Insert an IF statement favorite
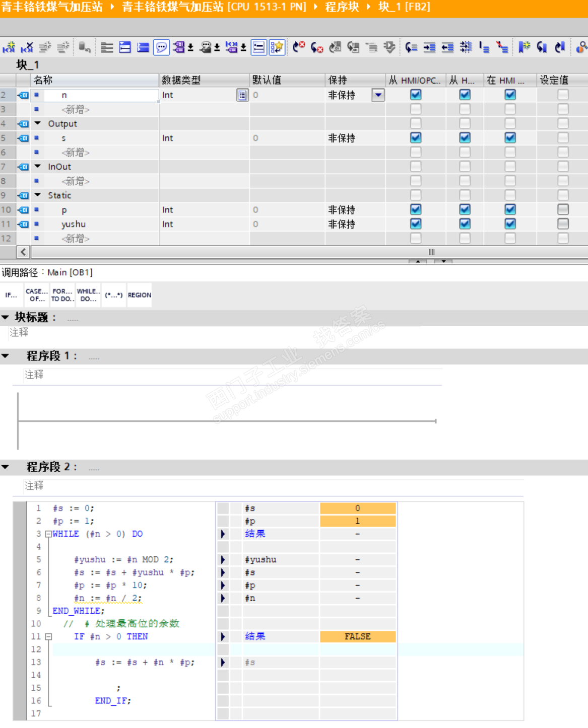This screenshot has width=588, height=728. pyautogui.click(x=12, y=295)
